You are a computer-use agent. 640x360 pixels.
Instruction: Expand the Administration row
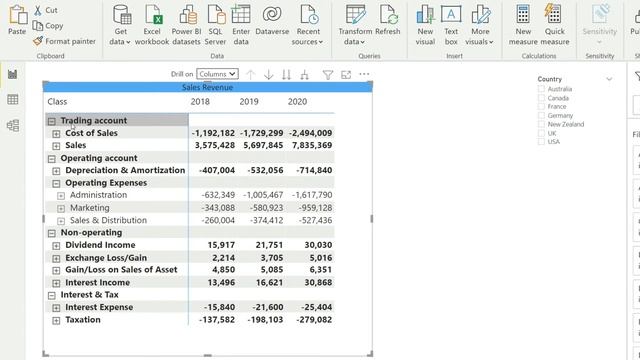pyautogui.click(x=61, y=196)
